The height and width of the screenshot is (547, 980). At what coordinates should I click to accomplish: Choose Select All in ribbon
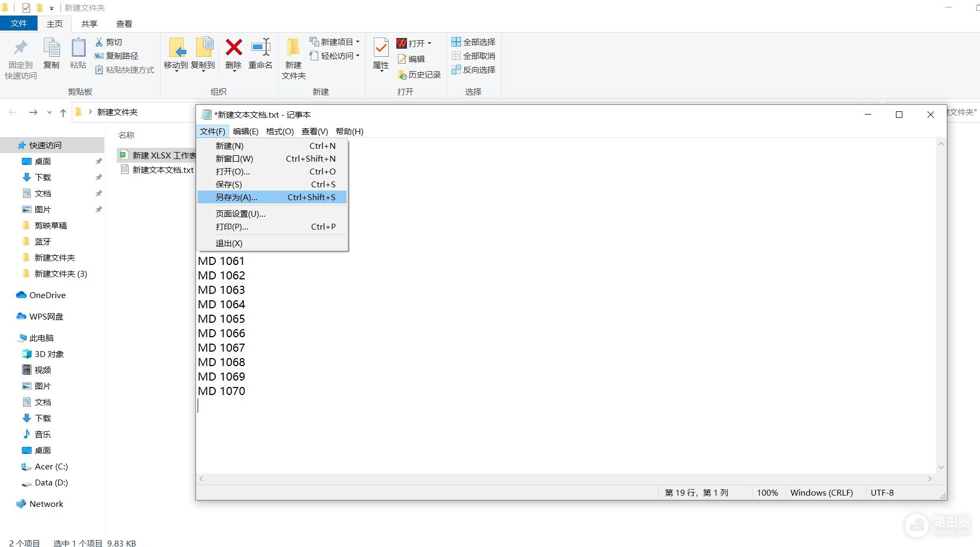coord(473,42)
